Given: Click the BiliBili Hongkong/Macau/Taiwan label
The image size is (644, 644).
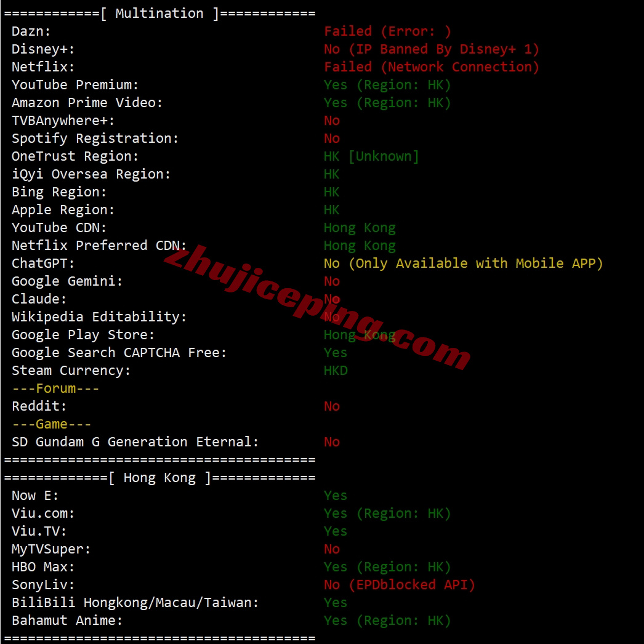Looking at the screenshot, I should [x=135, y=603].
